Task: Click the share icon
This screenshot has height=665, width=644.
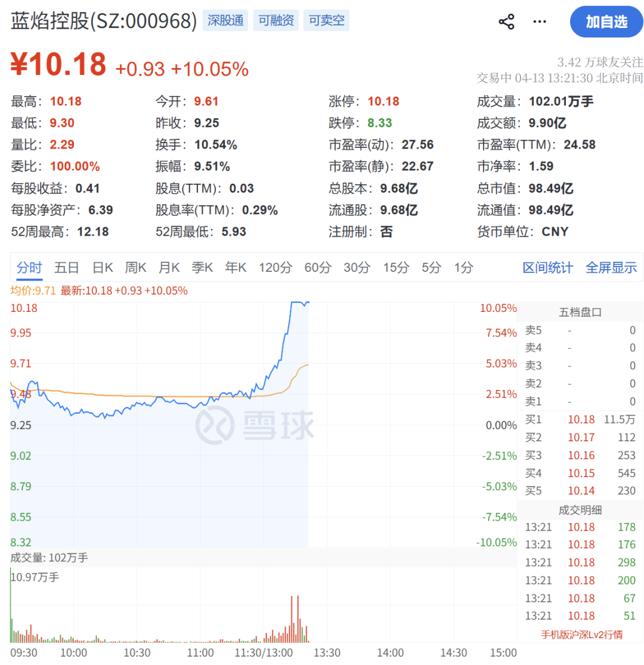Action: pos(506,21)
